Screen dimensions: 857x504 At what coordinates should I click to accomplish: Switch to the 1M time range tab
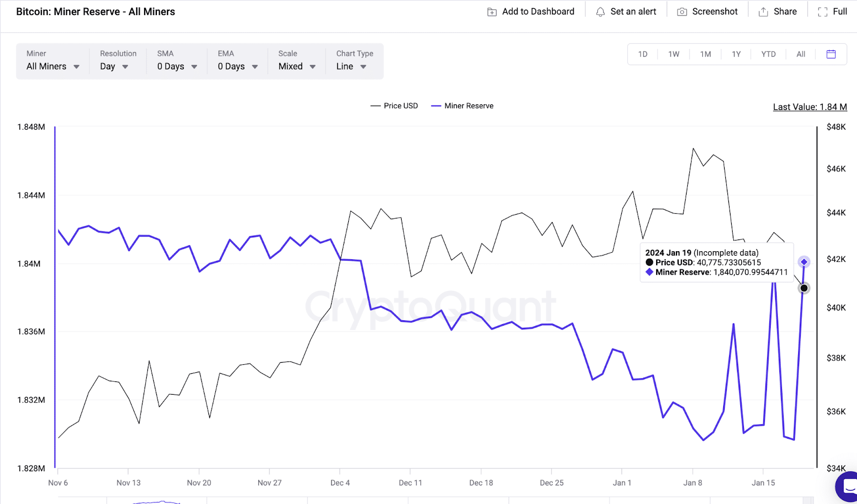(705, 54)
